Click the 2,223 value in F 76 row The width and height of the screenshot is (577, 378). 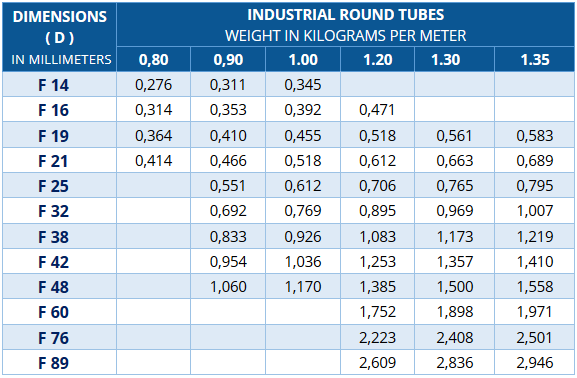tap(378, 338)
